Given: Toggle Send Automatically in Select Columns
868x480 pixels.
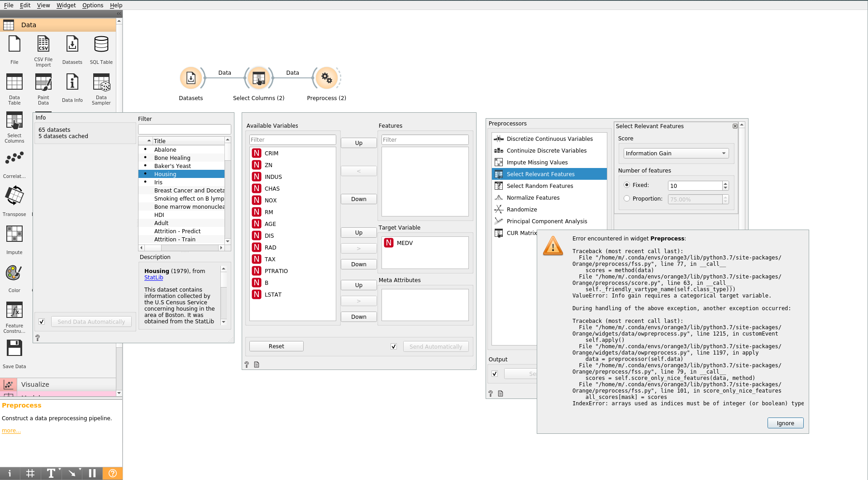Looking at the screenshot, I should pyautogui.click(x=393, y=346).
